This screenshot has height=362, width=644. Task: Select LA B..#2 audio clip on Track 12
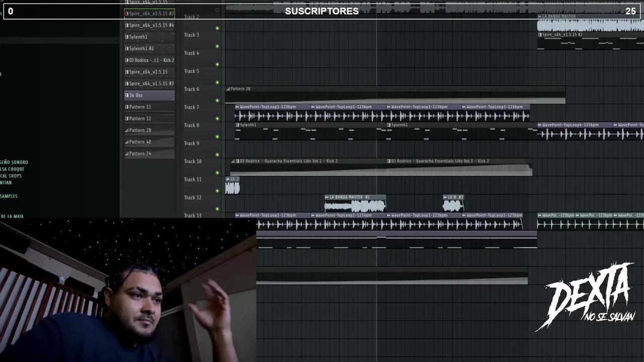(x=453, y=204)
